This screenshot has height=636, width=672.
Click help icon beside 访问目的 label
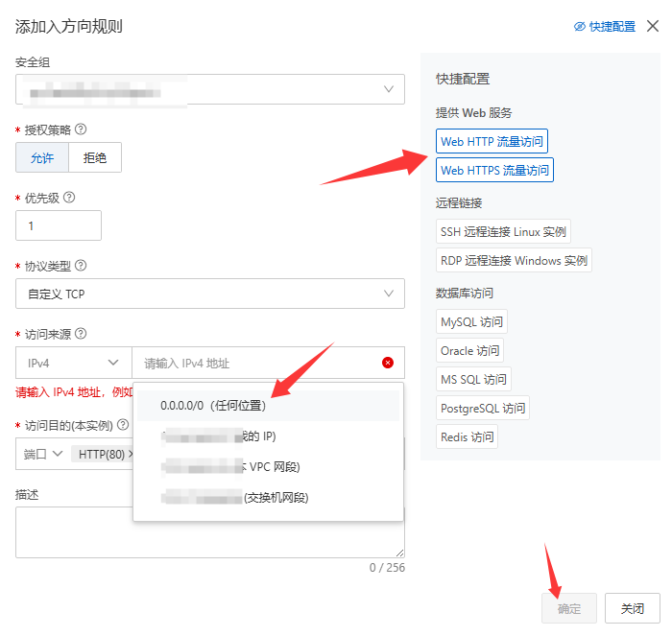[123, 425]
